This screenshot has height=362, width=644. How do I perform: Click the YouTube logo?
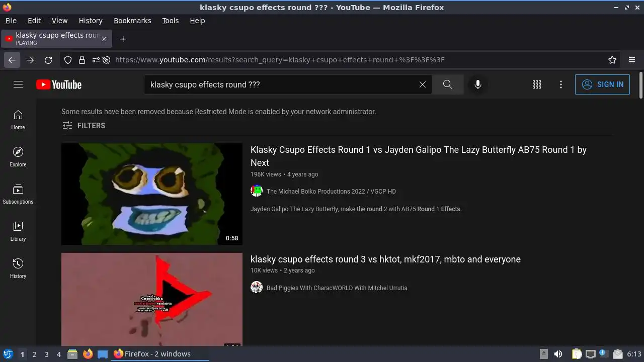click(x=59, y=84)
